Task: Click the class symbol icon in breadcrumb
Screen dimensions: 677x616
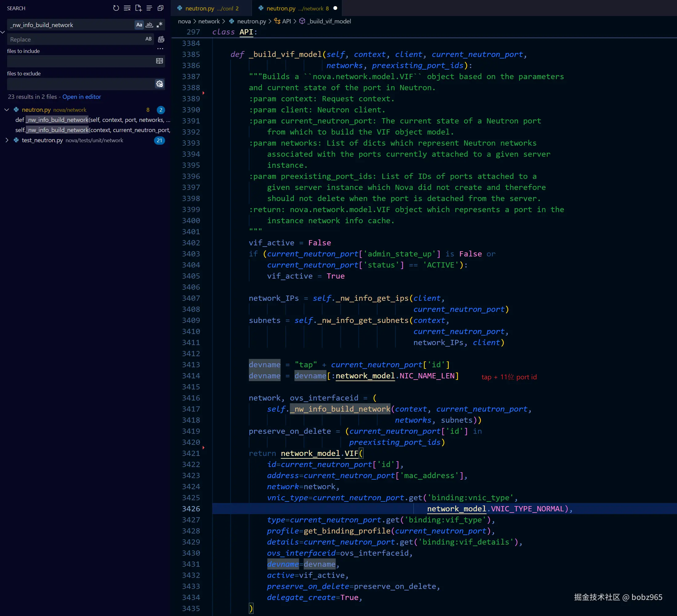Action: (x=277, y=21)
